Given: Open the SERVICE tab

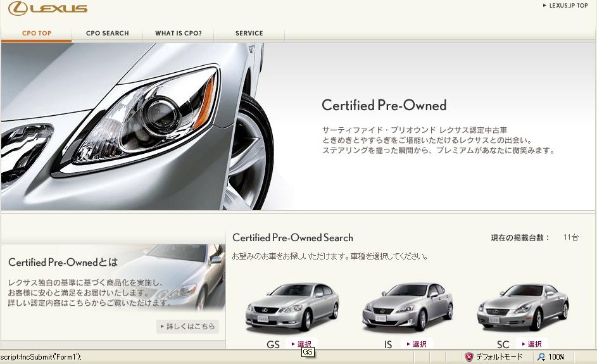Looking at the screenshot, I should click(249, 33).
